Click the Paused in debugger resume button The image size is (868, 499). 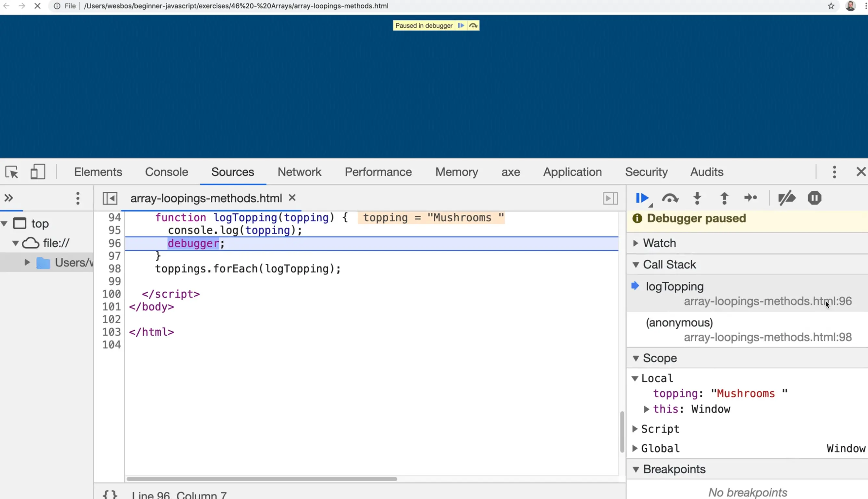461,25
